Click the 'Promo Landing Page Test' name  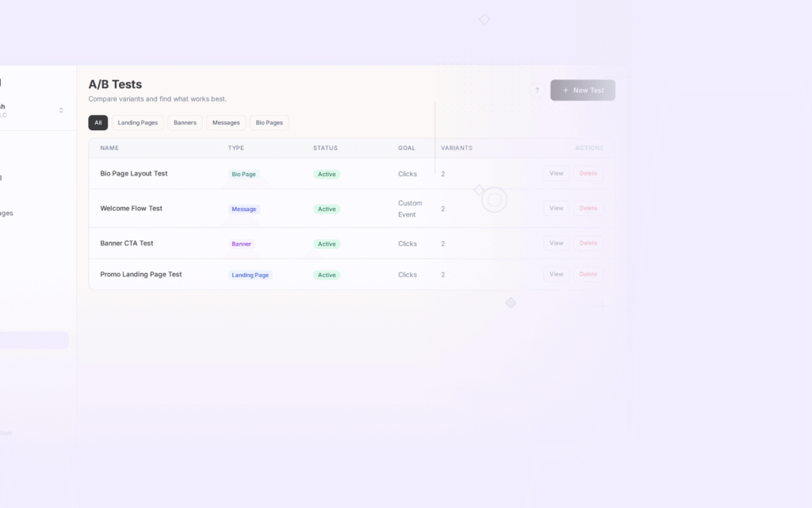[x=141, y=274]
